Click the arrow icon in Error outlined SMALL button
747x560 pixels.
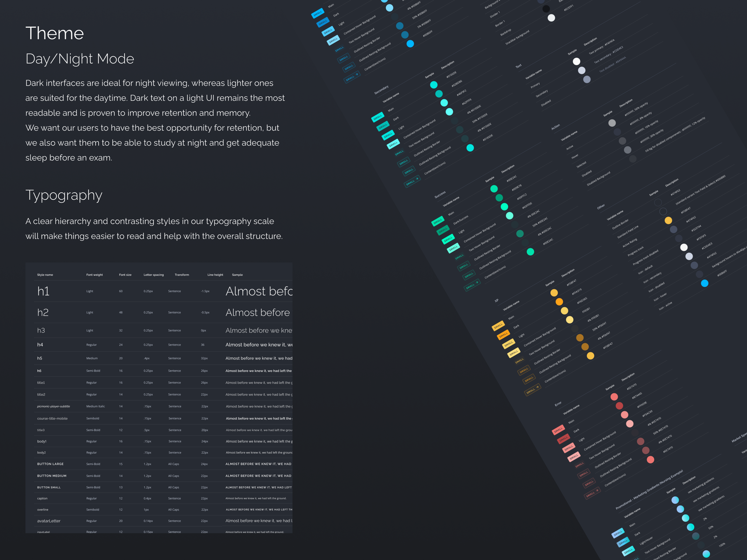pyautogui.click(x=597, y=490)
